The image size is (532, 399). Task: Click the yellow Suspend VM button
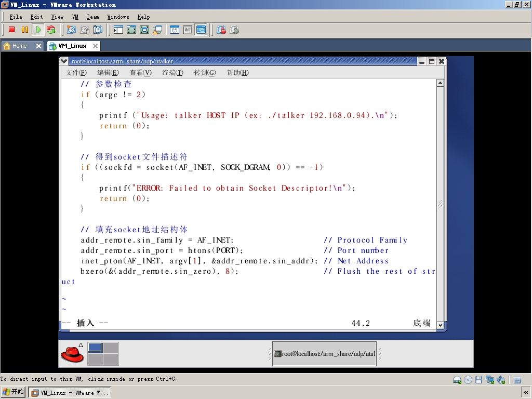(25, 30)
